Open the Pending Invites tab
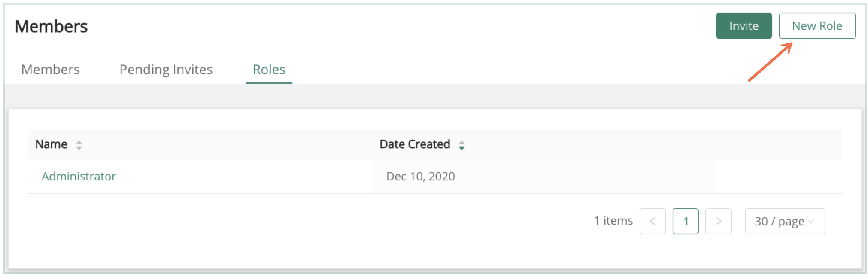The height and width of the screenshot is (277, 868). [166, 70]
